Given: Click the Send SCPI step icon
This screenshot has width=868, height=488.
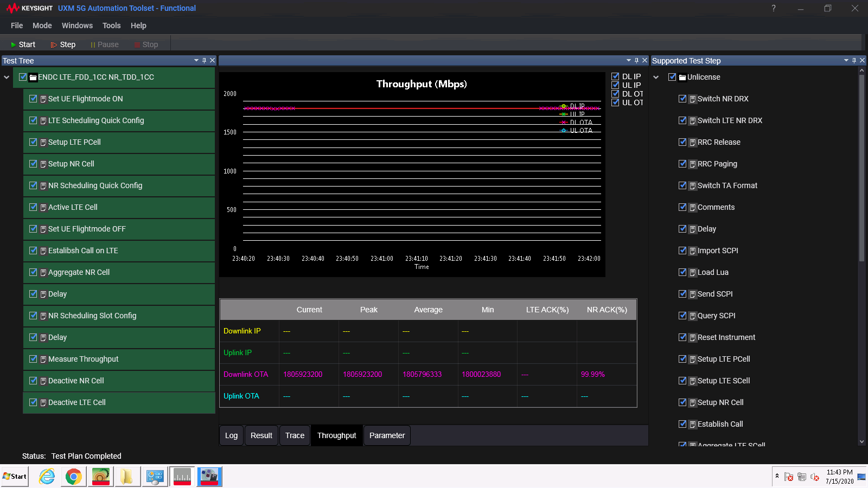Looking at the screenshot, I should (693, 294).
